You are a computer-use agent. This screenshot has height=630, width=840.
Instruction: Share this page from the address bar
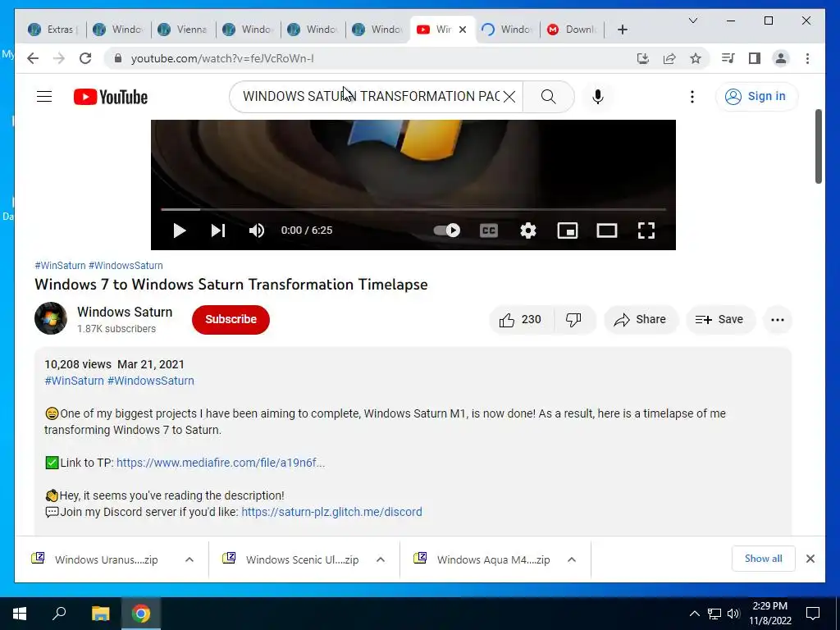669,58
